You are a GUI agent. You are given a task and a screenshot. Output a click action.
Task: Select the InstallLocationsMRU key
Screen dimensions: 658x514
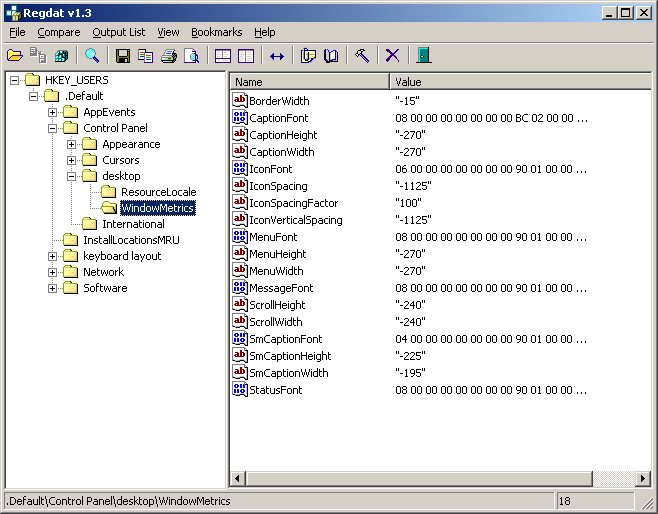click(x=131, y=240)
